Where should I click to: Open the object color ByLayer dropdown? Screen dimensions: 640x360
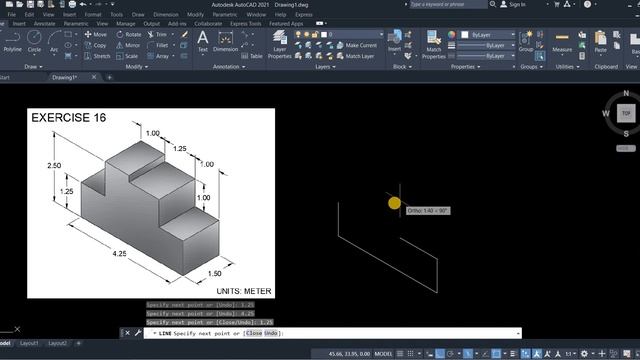click(x=513, y=35)
